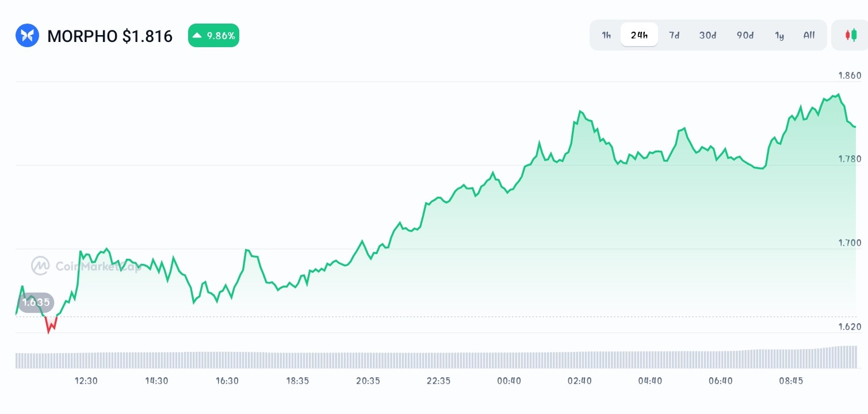Click the 18:35 time axis label

(x=297, y=381)
